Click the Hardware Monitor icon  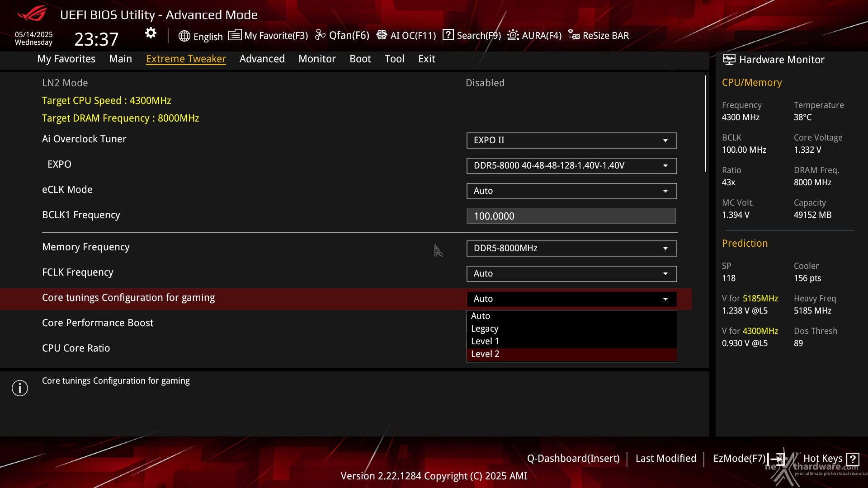click(x=729, y=59)
